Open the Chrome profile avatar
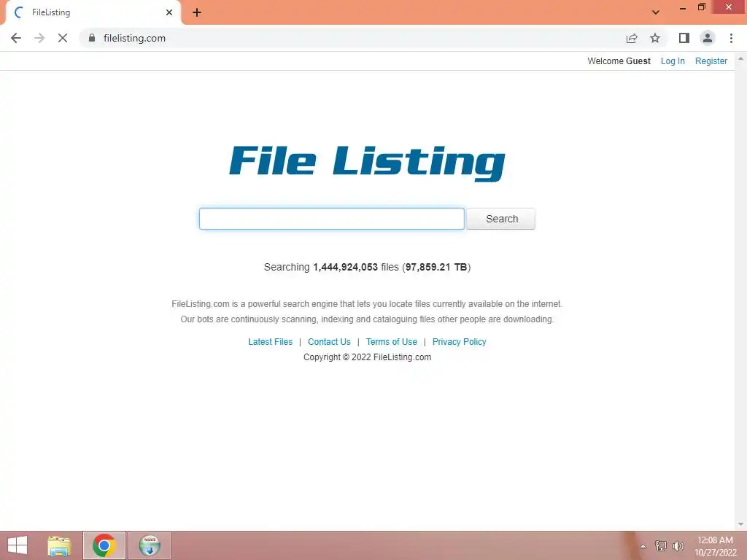Image resolution: width=747 pixels, height=560 pixels. pos(708,38)
